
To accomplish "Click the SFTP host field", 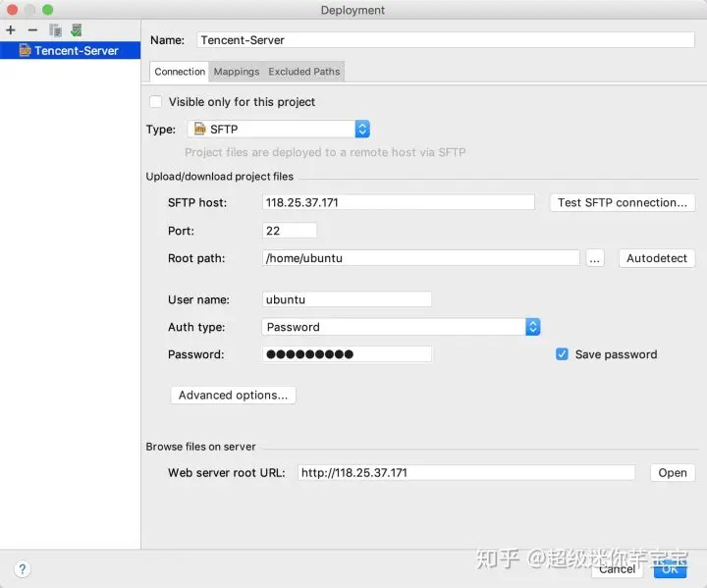I will (x=398, y=202).
